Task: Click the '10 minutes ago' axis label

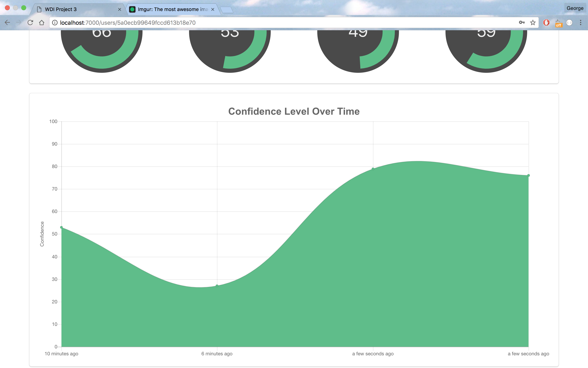Action: pyautogui.click(x=61, y=354)
